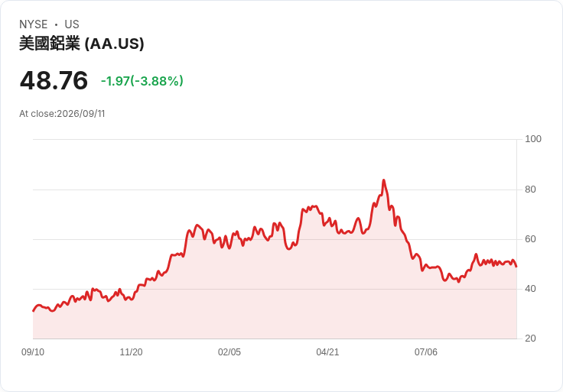Click the highest peak of the price line
Image resolution: width=563 pixels, height=392 pixels.
point(384,180)
